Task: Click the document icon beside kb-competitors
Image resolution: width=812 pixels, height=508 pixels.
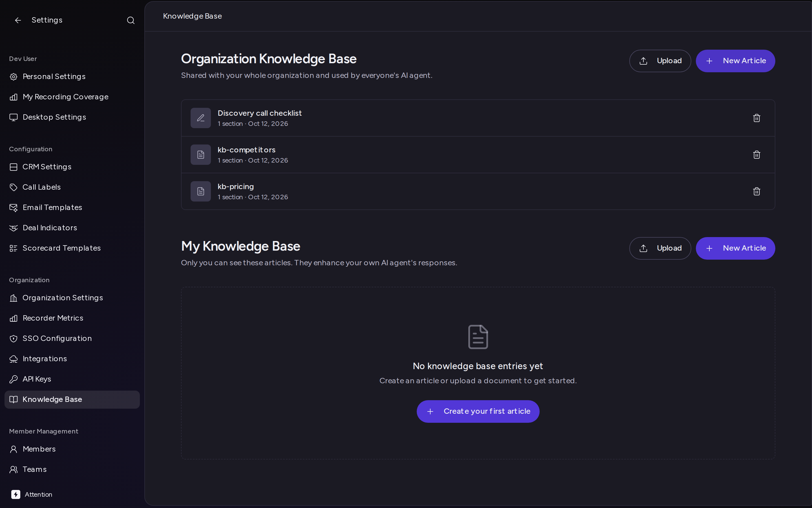Action: 201,155
